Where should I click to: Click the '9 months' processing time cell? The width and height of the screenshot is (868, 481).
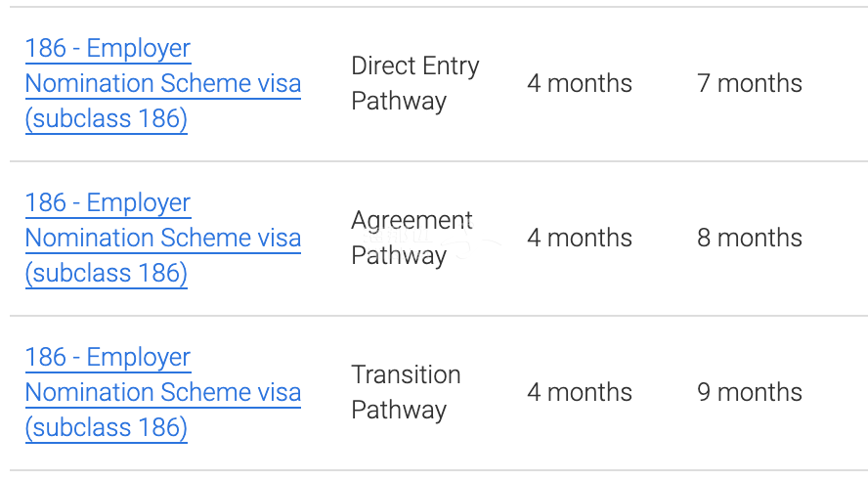(750, 392)
